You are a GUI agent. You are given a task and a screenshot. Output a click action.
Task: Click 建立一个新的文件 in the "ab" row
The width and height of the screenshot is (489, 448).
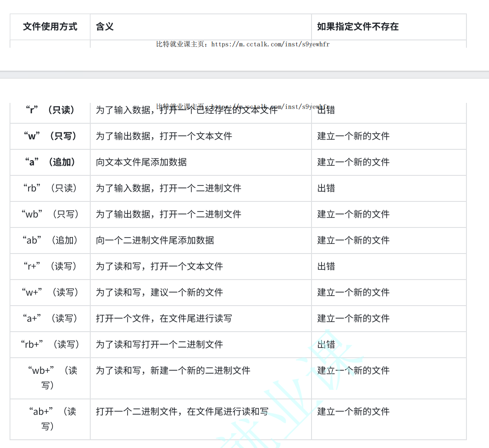353,240
